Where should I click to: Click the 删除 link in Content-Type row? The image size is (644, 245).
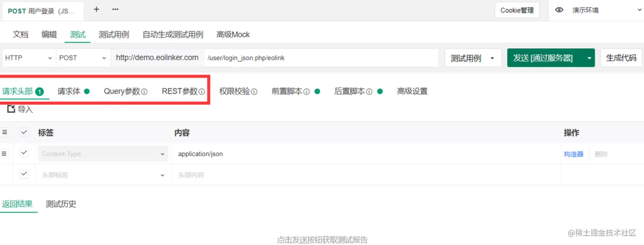click(601, 154)
